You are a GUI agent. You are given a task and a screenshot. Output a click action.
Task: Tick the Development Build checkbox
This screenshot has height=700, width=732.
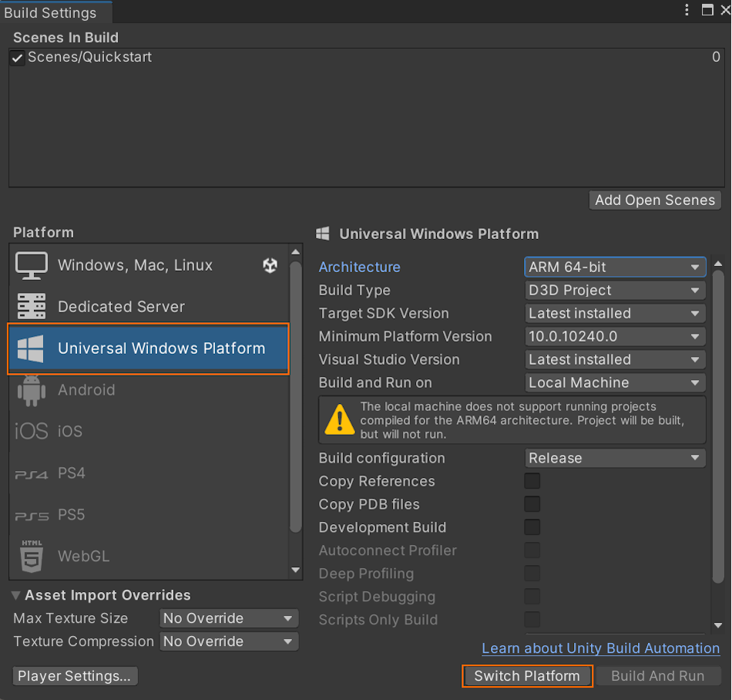pos(532,527)
